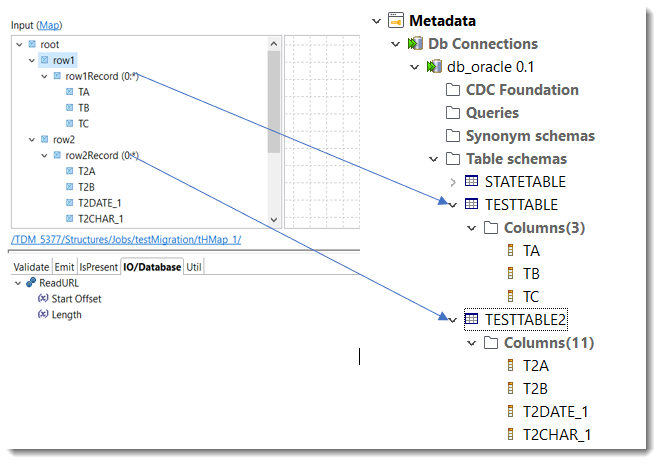661x464 pixels.
Task: Click the TESTTABLE2 table icon
Action: coord(472,319)
